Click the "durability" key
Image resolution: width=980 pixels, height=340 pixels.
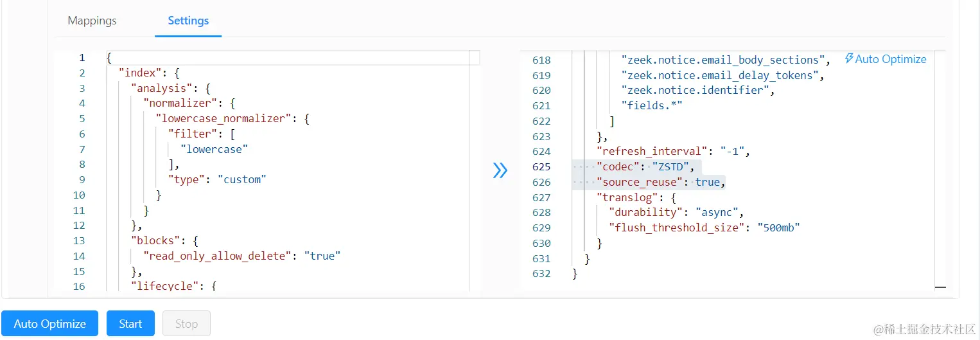tap(645, 213)
